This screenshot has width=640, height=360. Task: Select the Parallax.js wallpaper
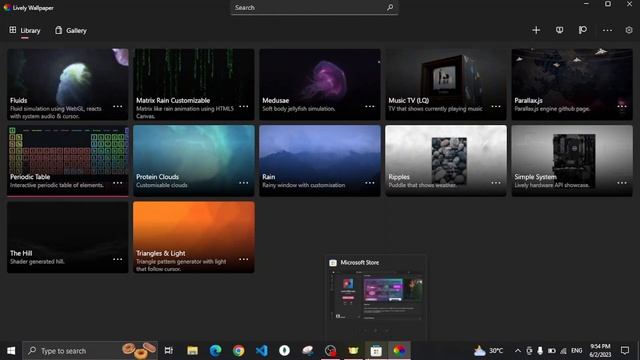pyautogui.click(x=572, y=84)
